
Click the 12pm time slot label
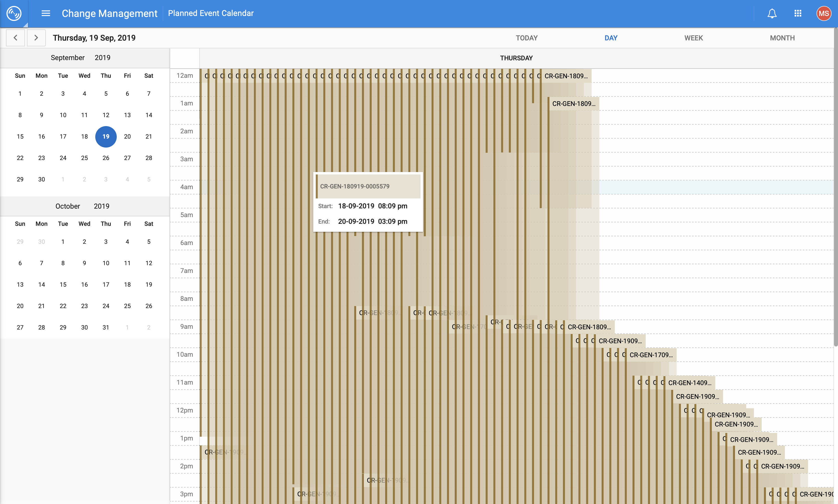(185, 410)
